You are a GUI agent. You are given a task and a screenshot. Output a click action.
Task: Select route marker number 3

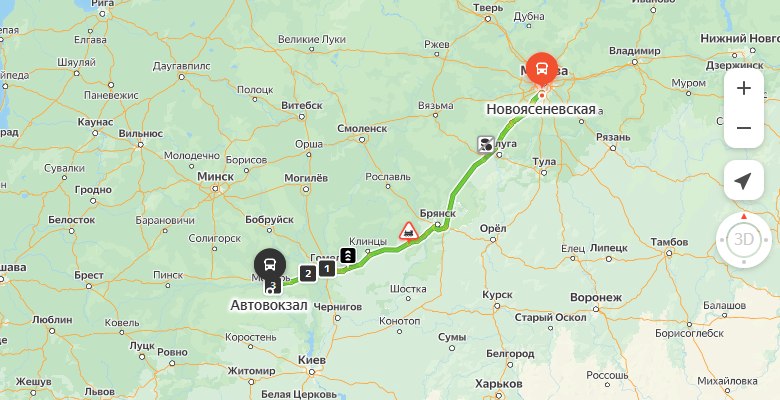click(274, 286)
